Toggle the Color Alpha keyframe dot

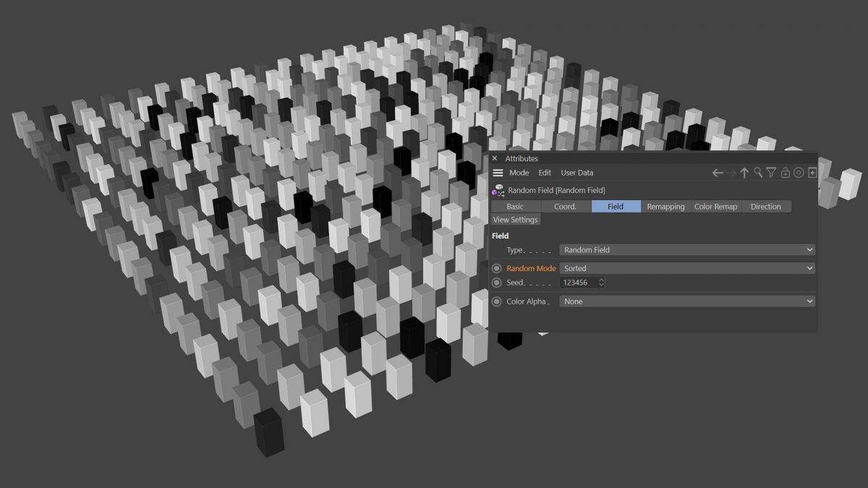(x=496, y=301)
